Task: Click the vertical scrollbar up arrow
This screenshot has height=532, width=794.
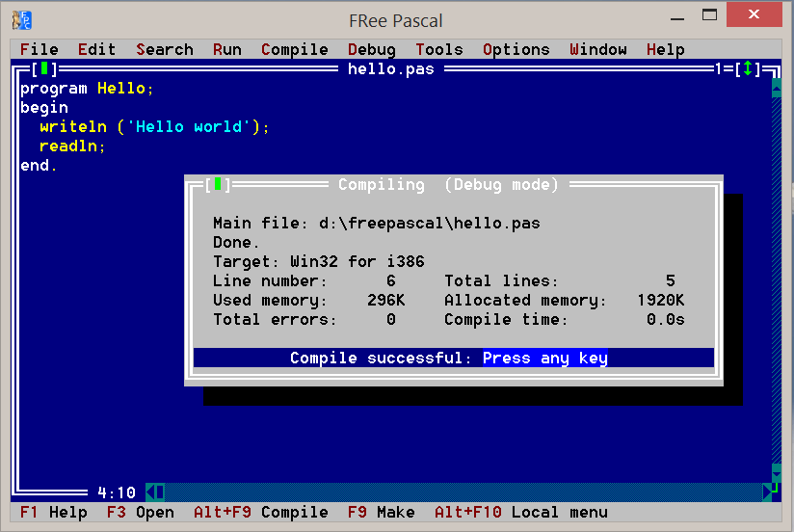Action: [x=777, y=88]
